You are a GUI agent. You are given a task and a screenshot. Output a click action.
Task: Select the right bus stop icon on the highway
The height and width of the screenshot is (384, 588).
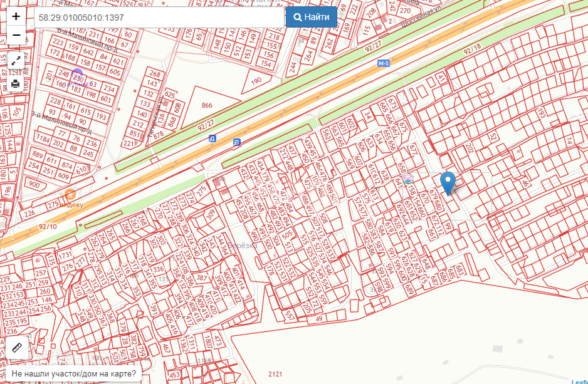[236, 142]
